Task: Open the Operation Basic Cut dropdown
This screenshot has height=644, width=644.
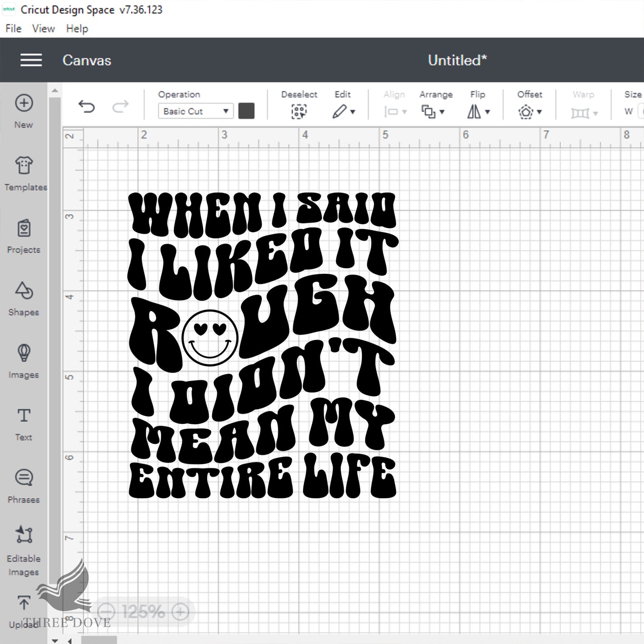Action: (196, 111)
